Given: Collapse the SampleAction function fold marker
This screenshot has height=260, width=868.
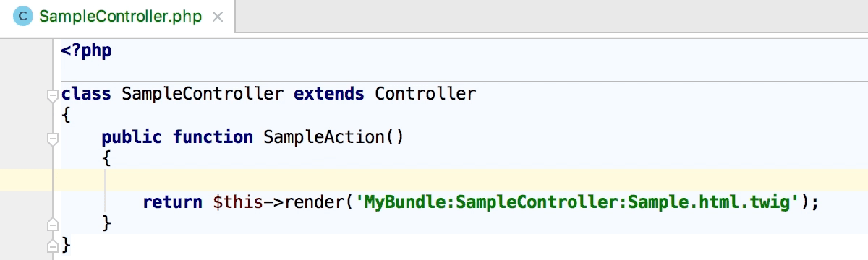Looking at the screenshot, I should 51,138.
